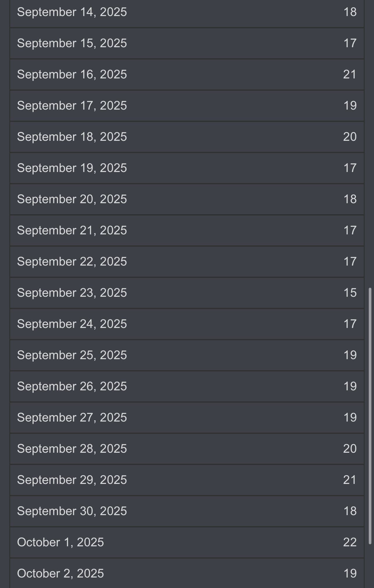Select the September 23, 2025 row
374x588 pixels.
(x=186, y=293)
